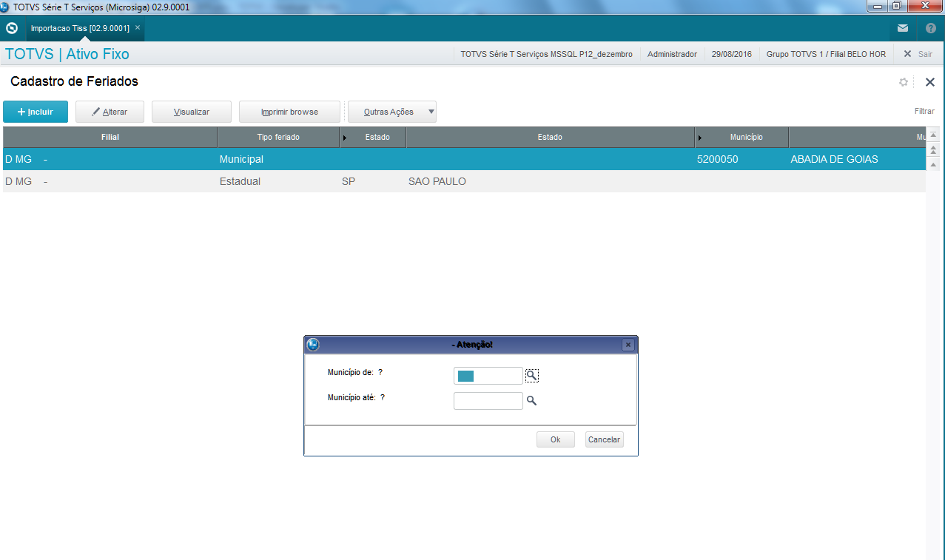This screenshot has height=560, width=945.
Task: Open the mail envelope icon
Action: tap(903, 29)
